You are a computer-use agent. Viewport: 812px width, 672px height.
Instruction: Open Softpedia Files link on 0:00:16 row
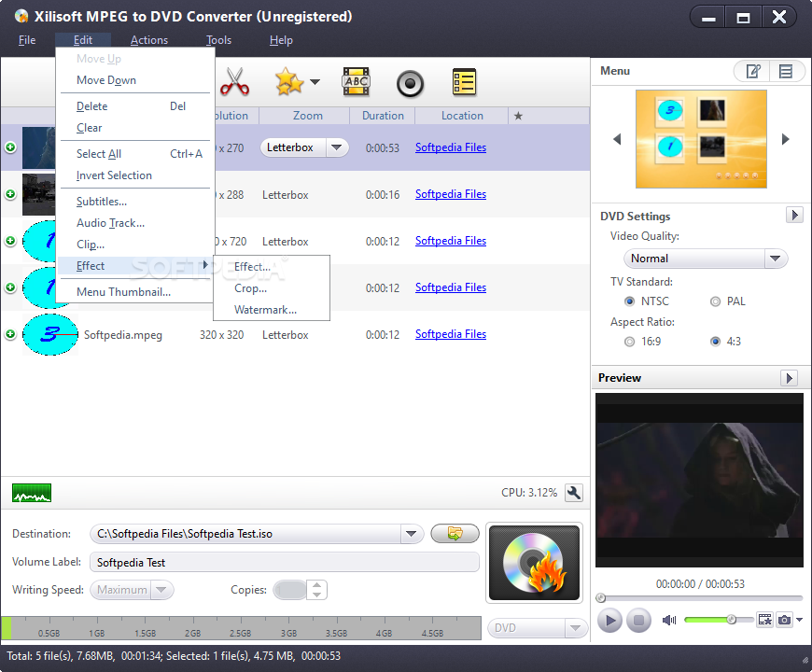click(x=451, y=194)
